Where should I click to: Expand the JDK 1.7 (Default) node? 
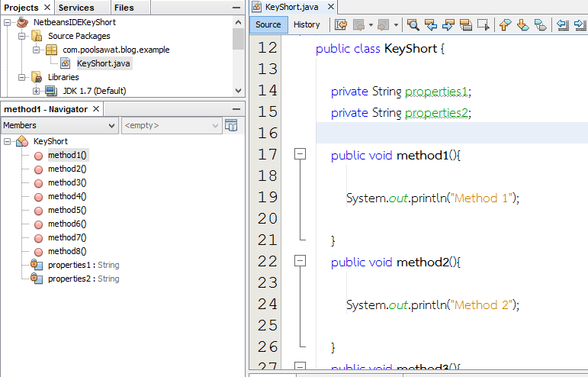coord(36,91)
